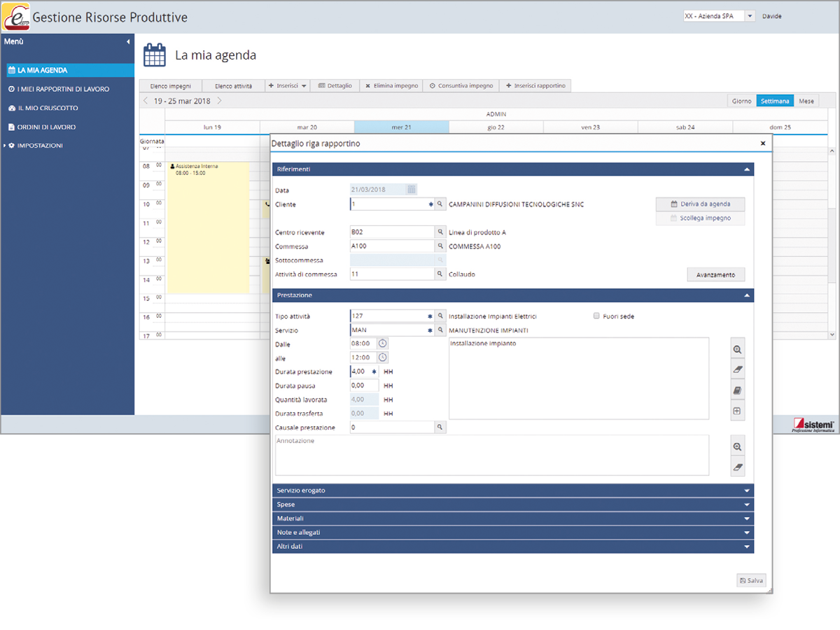
Task: Open I miei rapportini di lavoro menu
Action: coord(63,89)
